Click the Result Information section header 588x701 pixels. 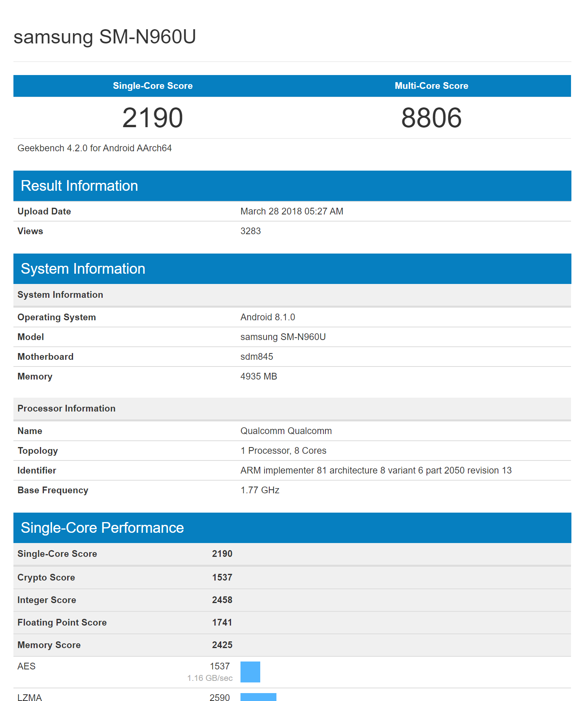(x=292, y=186)
